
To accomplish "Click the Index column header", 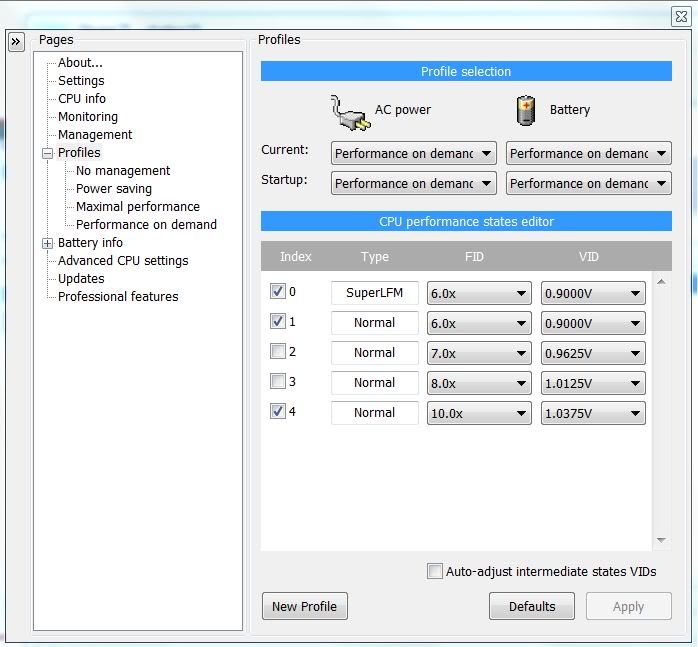I will (296, 256).
